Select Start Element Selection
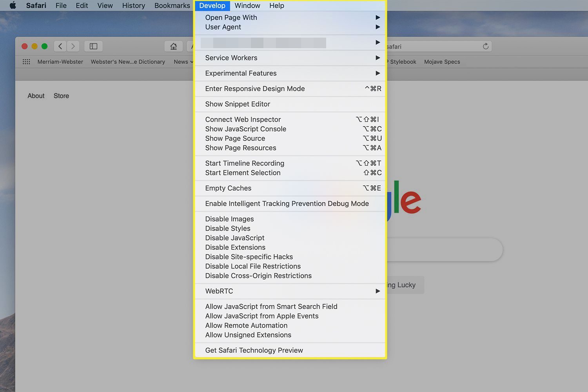 [x=290, y=172]
